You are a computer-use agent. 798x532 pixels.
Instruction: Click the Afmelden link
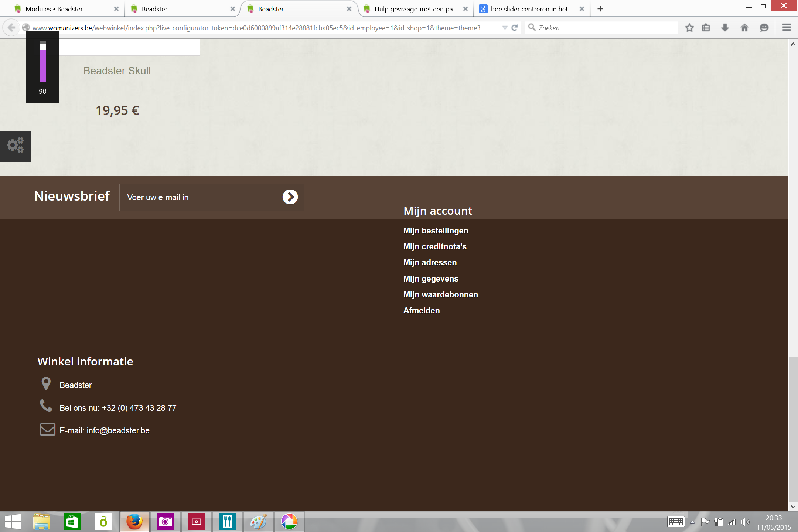tap(422, 310)
